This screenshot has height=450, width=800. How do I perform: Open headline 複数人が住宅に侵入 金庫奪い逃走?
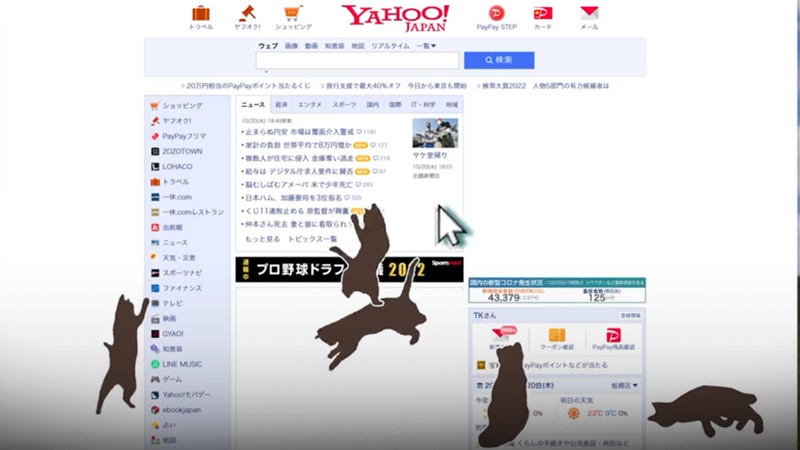coord(299,159)
